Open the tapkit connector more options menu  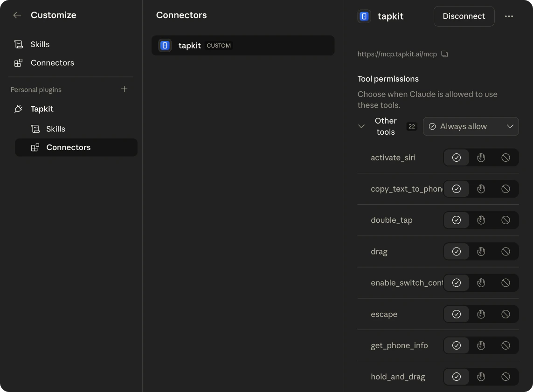509,16
